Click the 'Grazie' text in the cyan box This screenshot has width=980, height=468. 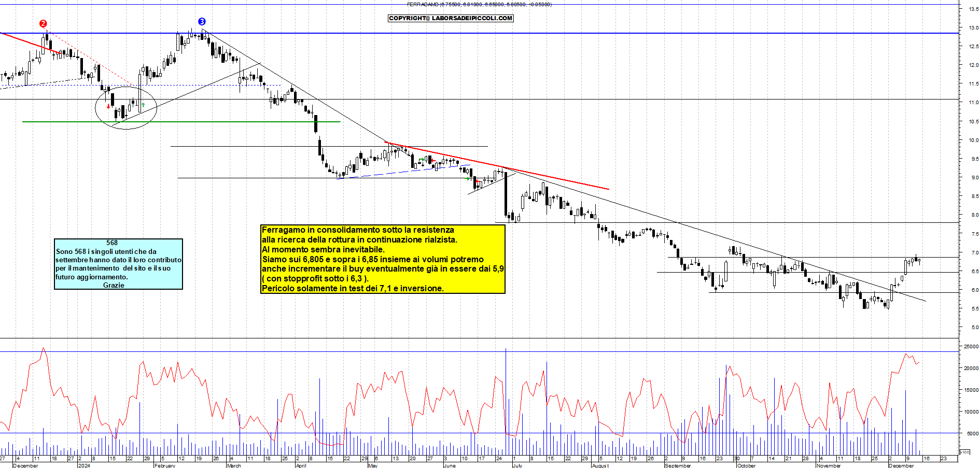coord(114,285)
